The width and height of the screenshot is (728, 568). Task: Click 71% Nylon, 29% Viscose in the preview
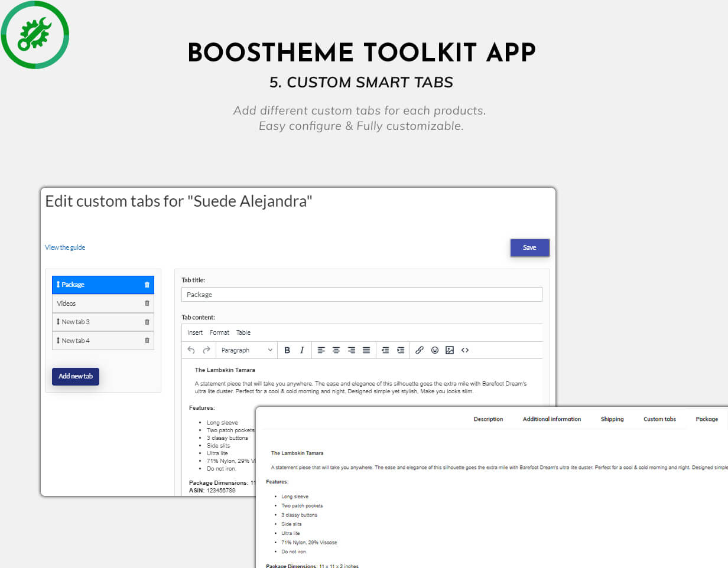click(x=309, y=542)
